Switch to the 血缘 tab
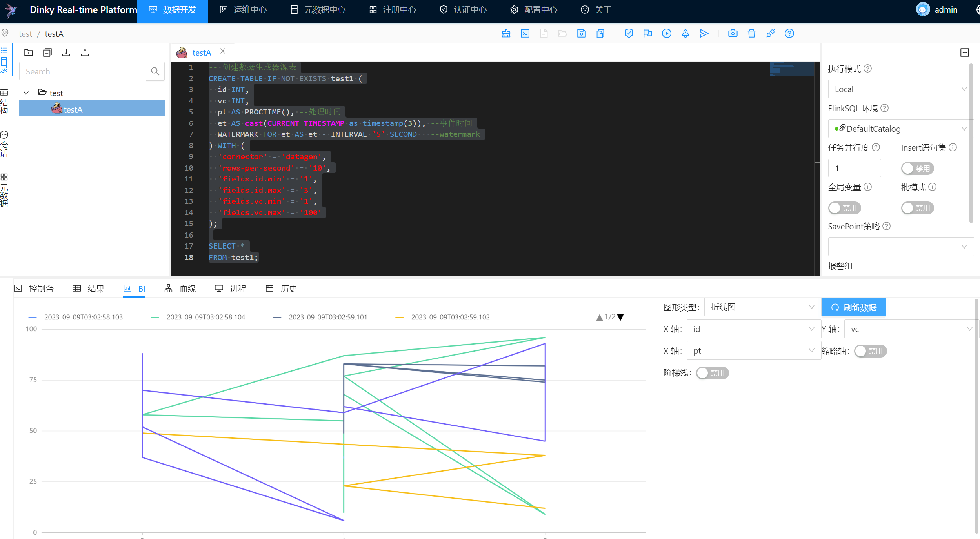The image size is (980, 539). (180, 289)
